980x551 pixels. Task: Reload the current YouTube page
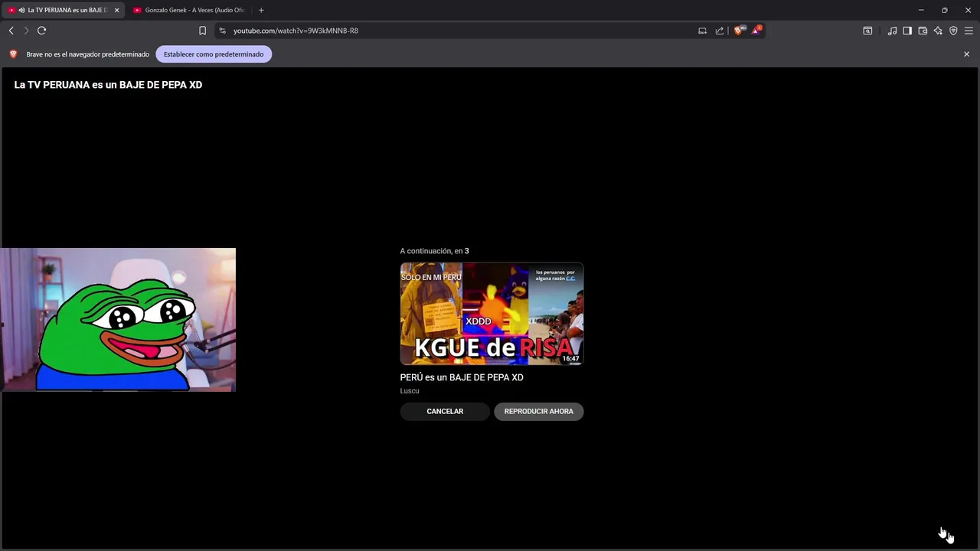pyautogui.click(x=41, y=31)
